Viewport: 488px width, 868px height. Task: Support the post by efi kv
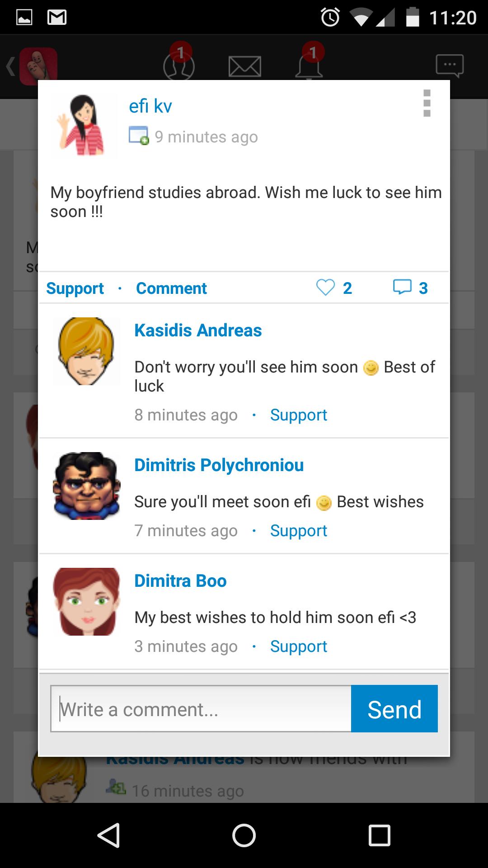coord(75,288)
